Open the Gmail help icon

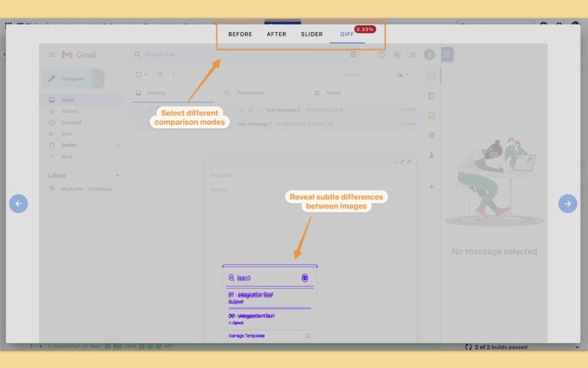coord(381,55)
